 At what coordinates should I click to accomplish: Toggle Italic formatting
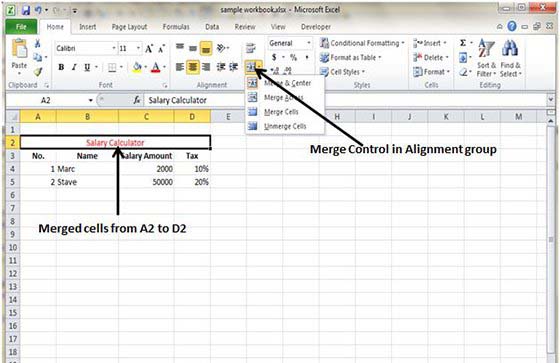[74, 67]
